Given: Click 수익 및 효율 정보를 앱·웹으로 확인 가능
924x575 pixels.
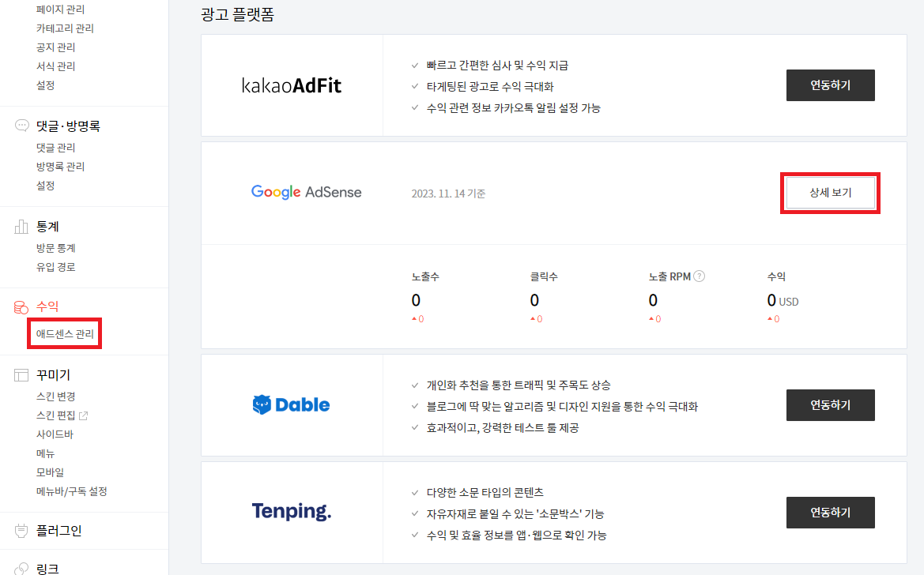Looking at the screenshot, I should [516, 535].
